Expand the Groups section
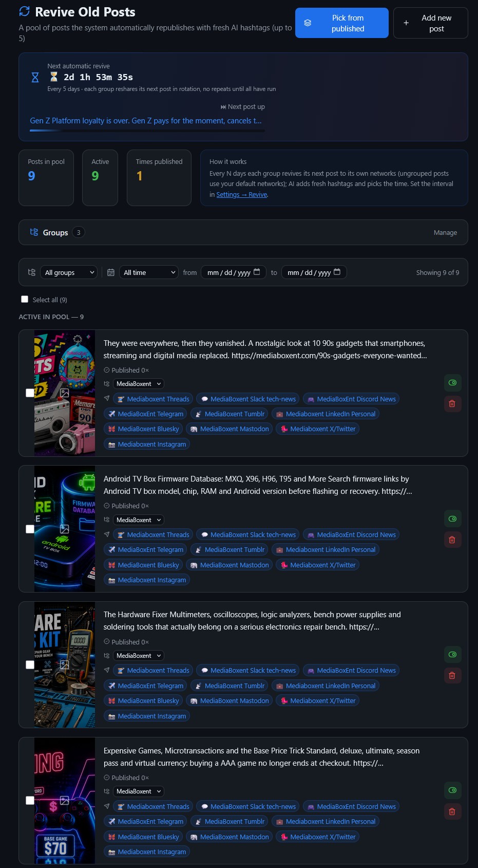478x868 pixels. point(243,232)
